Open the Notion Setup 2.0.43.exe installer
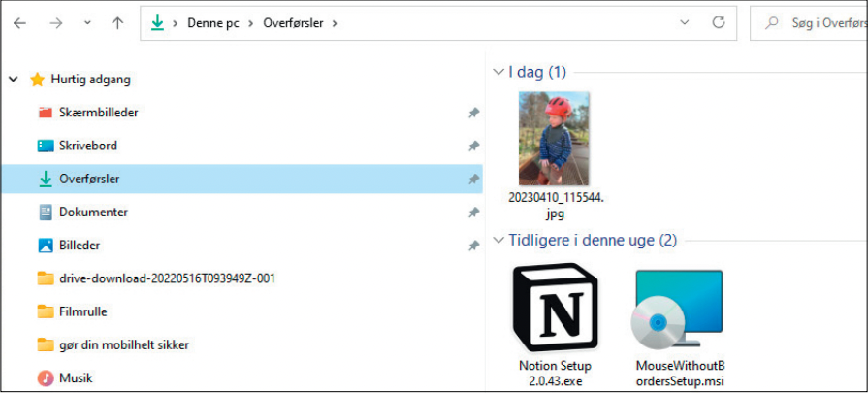The height and width of the screenshot is (393, 868). coord(554,308)
